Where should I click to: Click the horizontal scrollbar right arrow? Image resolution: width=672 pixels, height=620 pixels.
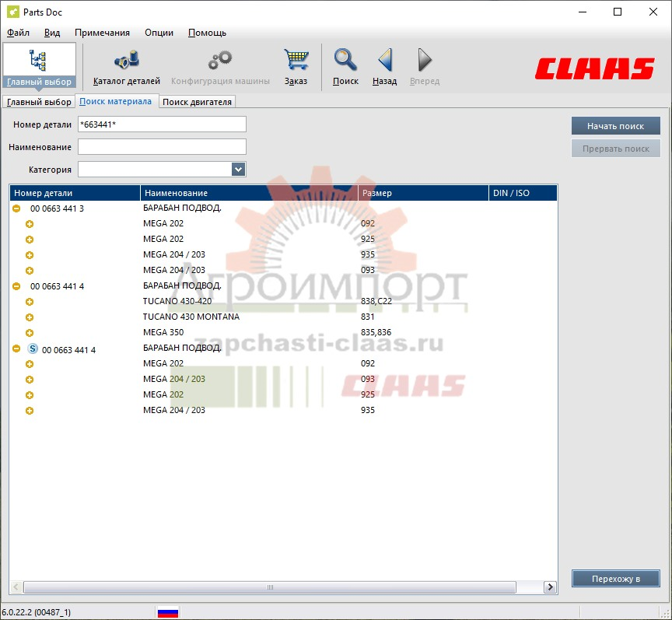[550, 587]
